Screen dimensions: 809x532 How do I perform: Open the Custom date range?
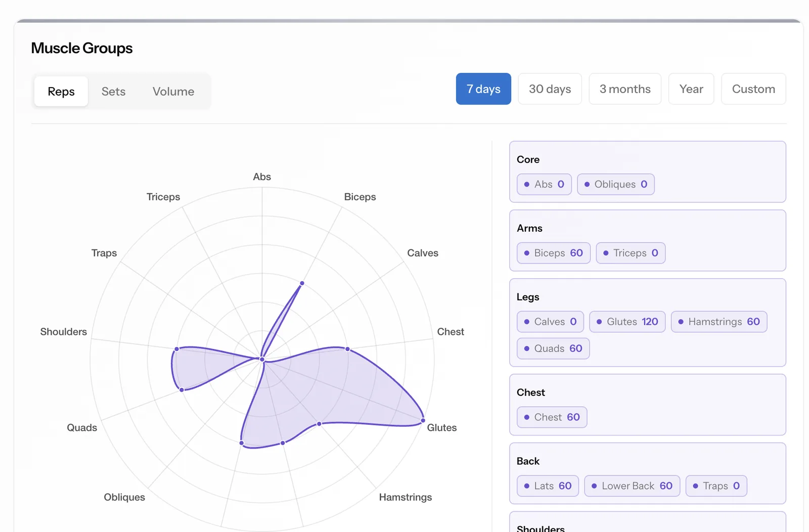click(x=753, y=89)
